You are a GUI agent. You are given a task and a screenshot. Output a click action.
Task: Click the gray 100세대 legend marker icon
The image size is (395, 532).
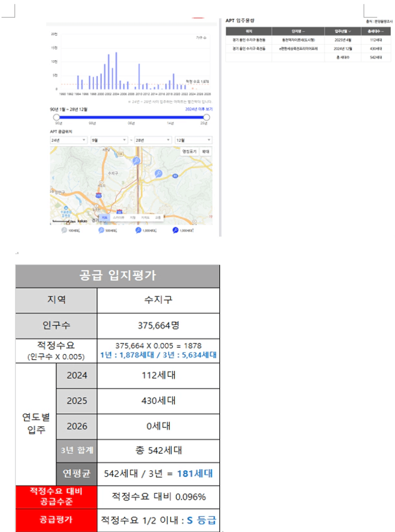(x=64, y=230)
